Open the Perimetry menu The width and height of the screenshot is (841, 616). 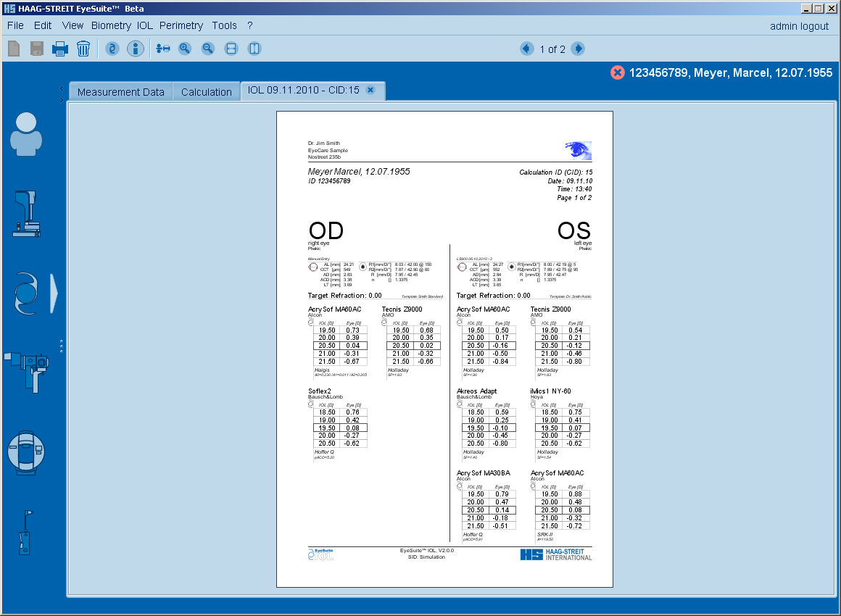coord(181,25)
